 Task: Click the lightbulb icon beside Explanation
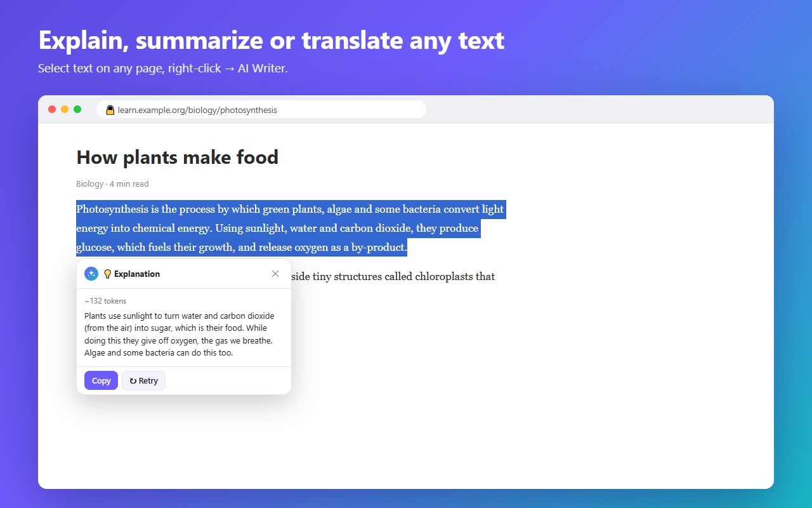pos(107,274)
